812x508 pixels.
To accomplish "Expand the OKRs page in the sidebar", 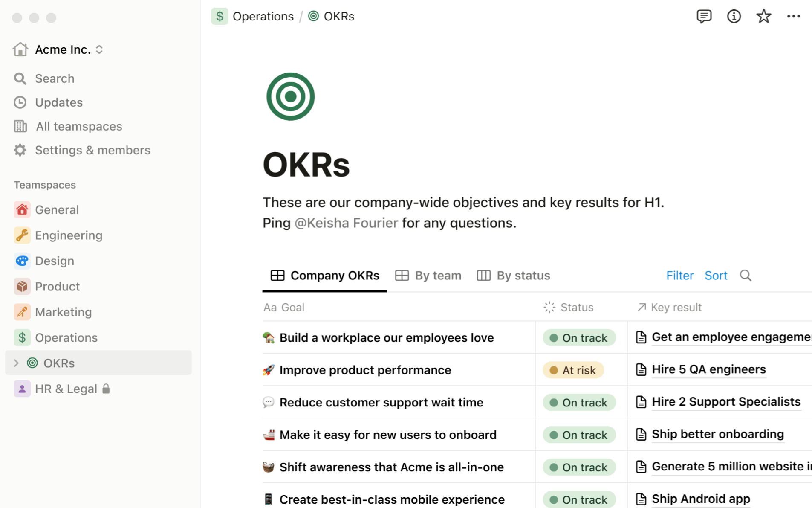I will click(16, 363).
